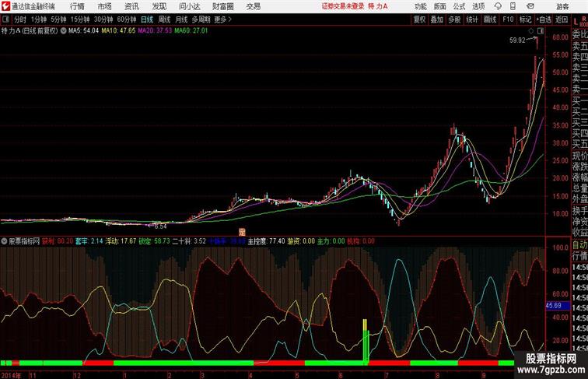Click the 主控度: 77.40 indicator value

click(266, 241)
